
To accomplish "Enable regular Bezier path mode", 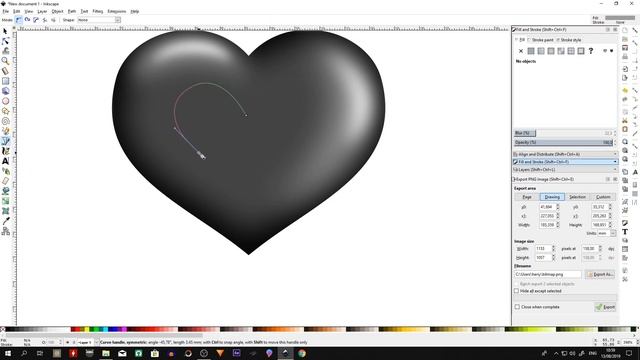I will [x=18, y=20].
